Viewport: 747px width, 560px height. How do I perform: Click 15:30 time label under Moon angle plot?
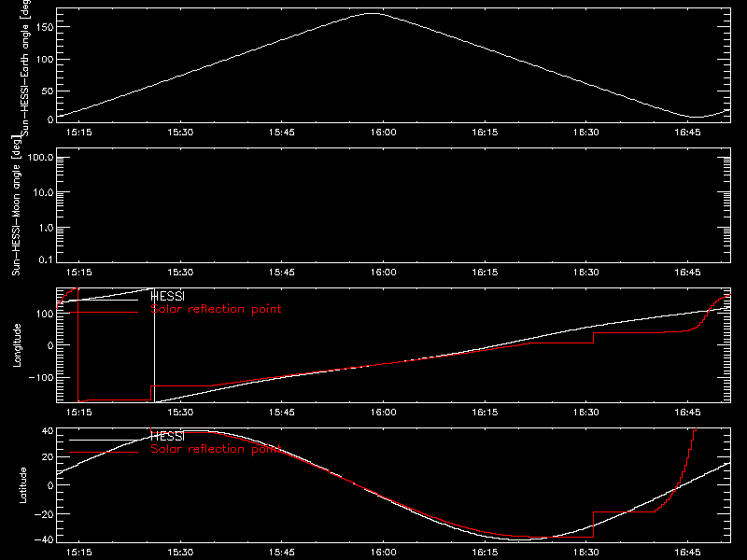coord(180,273)
